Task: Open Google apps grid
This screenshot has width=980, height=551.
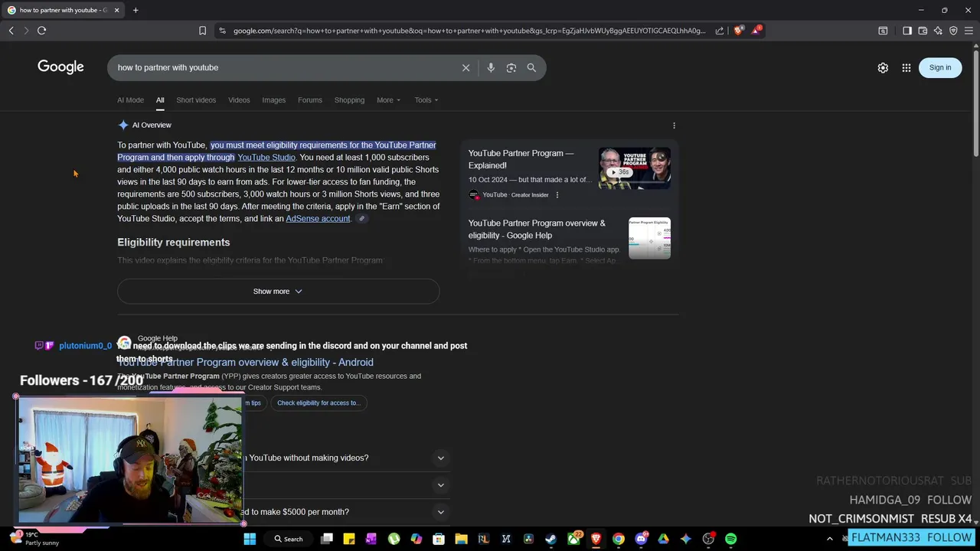Action: tap(906, 67)
